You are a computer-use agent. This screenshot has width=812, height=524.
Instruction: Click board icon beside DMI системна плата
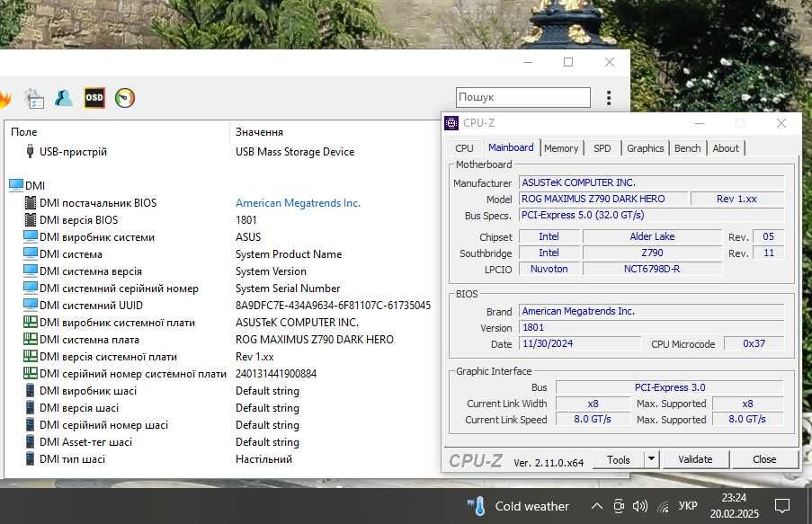[31, 339]
